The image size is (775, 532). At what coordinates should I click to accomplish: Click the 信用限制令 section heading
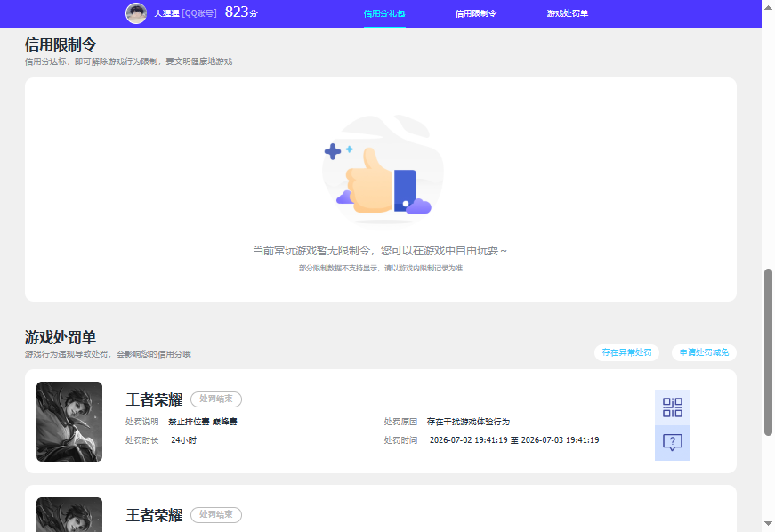61,44
